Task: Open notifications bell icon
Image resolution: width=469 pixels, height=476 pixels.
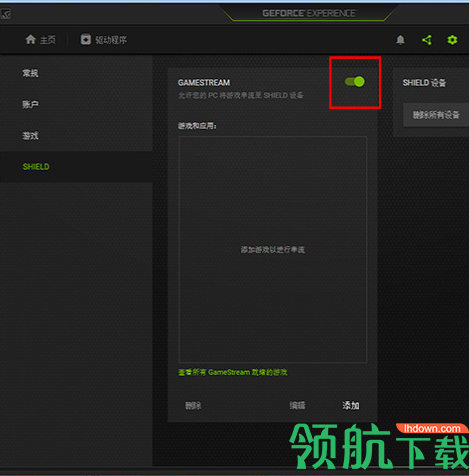Action: 400,40
